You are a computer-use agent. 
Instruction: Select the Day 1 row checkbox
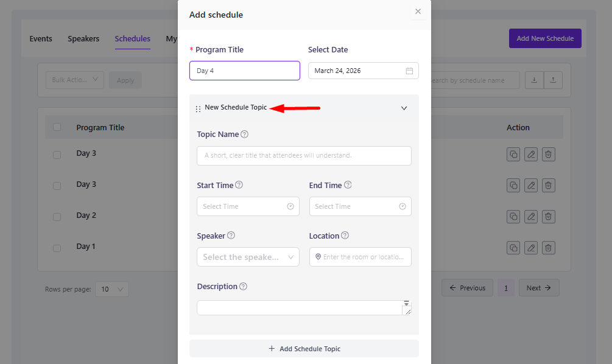coord(57,248)
